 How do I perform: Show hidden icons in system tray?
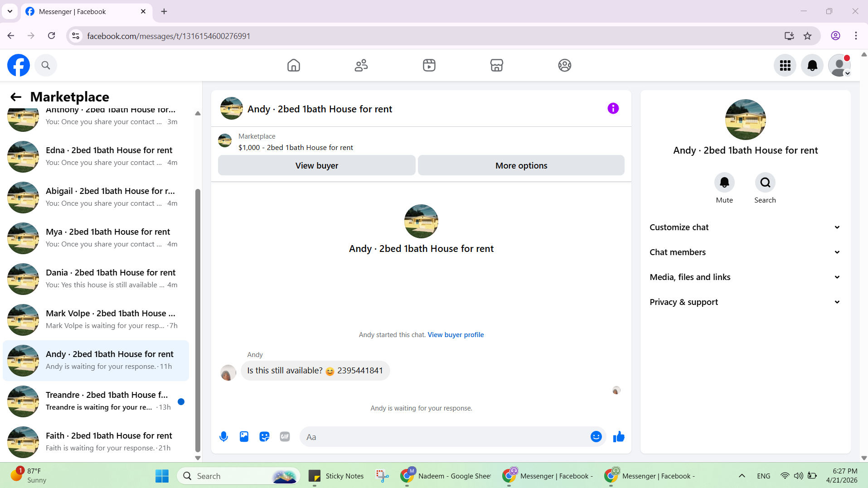coord(742,476)
